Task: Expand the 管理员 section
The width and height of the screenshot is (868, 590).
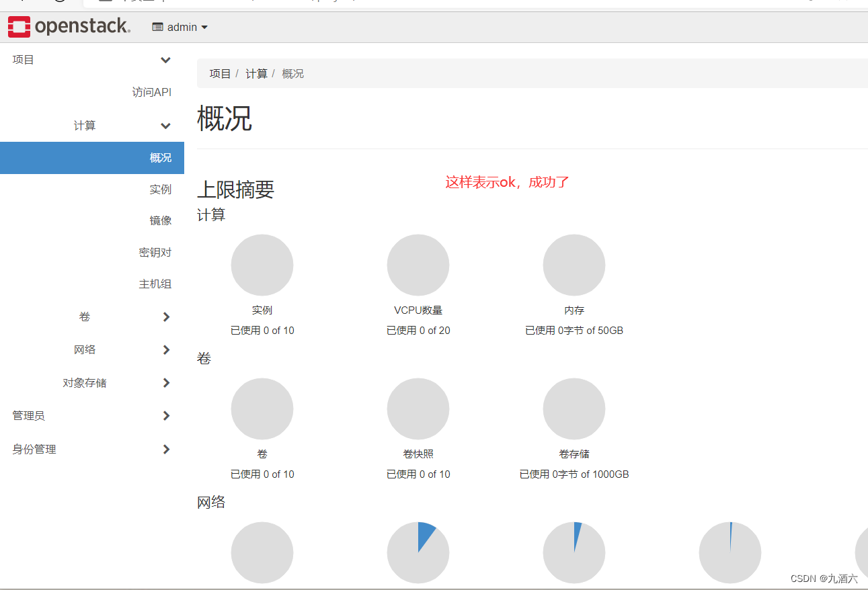Action: [x=92, y=416]
